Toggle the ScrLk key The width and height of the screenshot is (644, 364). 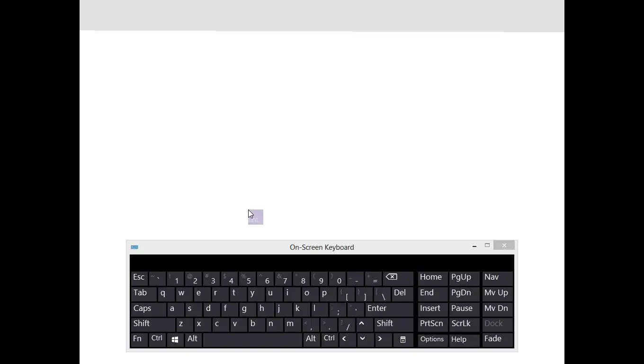click(464, 324)
